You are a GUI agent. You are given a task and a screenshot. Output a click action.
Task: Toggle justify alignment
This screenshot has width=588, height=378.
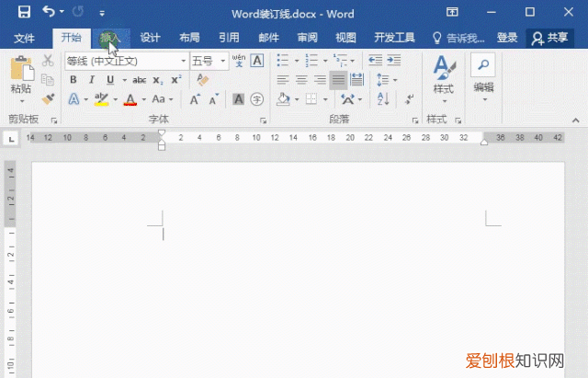tap(338, 80)
